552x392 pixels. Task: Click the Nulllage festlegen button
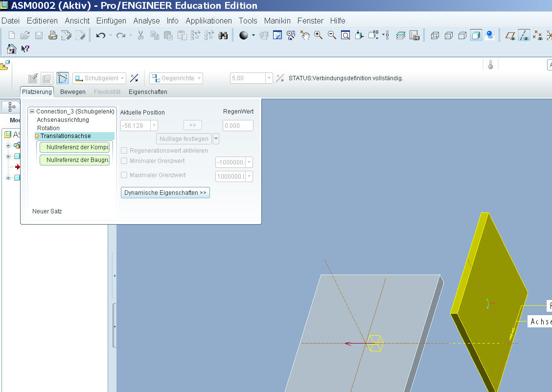point(184,139)
